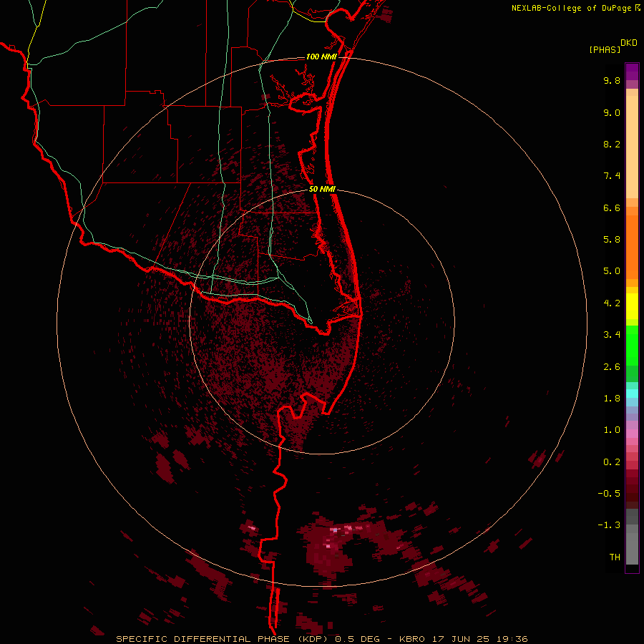This screenshot has height=644, width=644.
Task: Select the 5.0 scale value
Action: click(612, 271)
